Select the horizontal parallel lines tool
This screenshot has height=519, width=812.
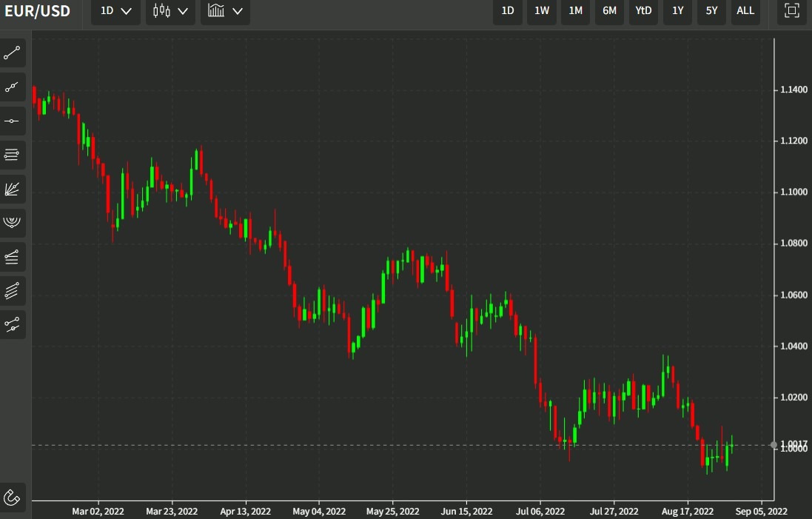click(x=12, y=155)
